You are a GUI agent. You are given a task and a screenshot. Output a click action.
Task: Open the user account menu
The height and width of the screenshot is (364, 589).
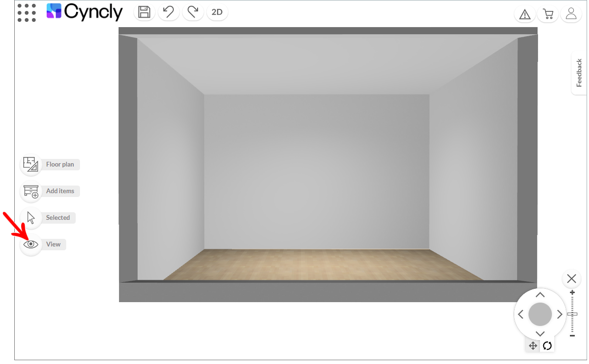(x=571, y=14)
